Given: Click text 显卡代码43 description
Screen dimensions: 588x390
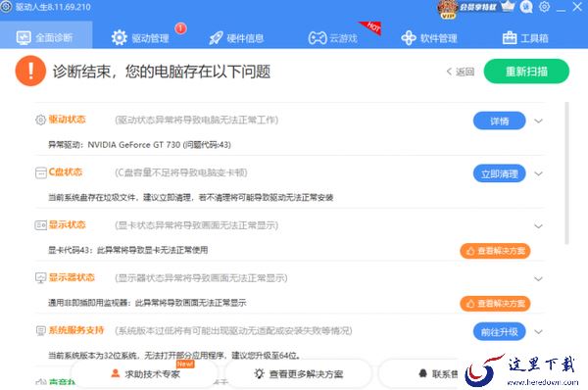Looking at the screenshot, I should [x=127, y=250].
